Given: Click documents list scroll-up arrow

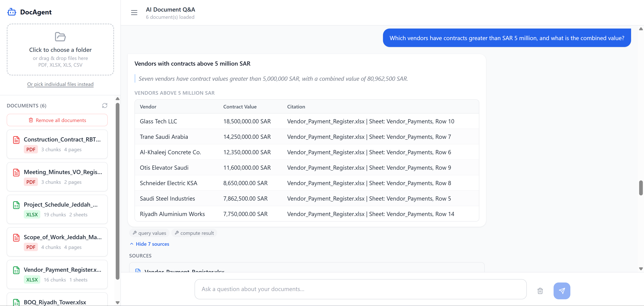Looking at the screenshot, I should point(117,99).
